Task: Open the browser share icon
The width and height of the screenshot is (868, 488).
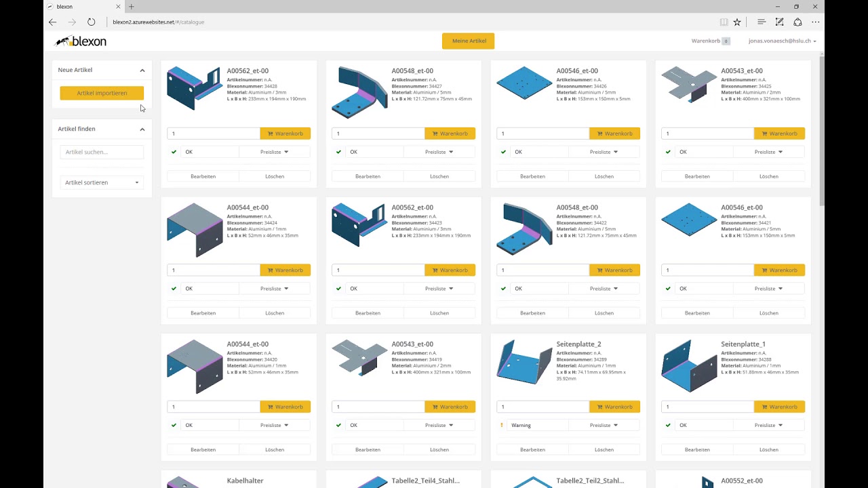Action: pyautogui.click(x=797, y=22)
